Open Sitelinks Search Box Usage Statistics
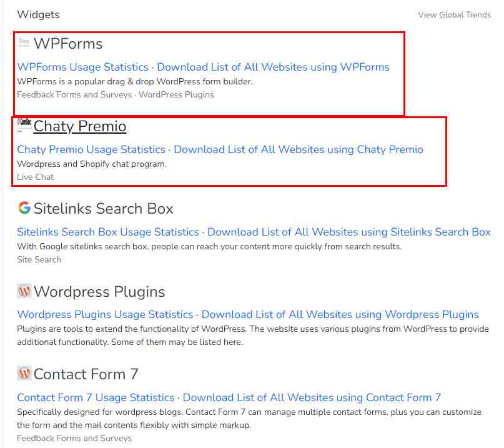The height and width of the screenshot is (448, 504). point(108,232)
